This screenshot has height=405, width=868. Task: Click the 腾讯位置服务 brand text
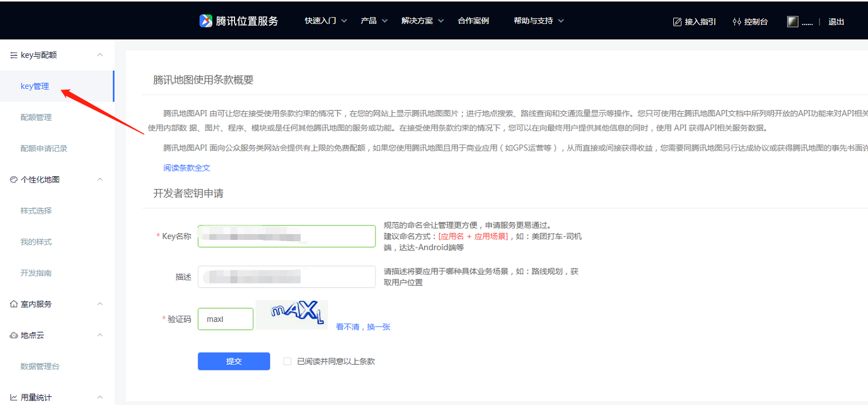(x=247, y=21)
